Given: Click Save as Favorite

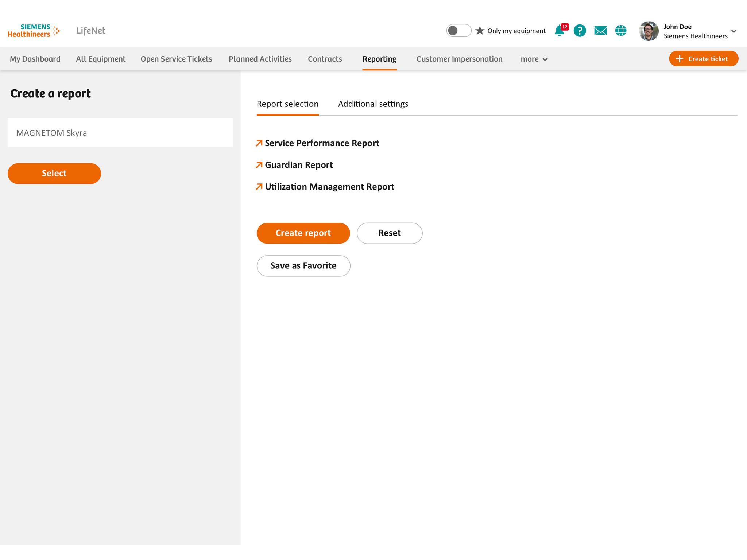Looking at the screenshot, I should 303,266.
